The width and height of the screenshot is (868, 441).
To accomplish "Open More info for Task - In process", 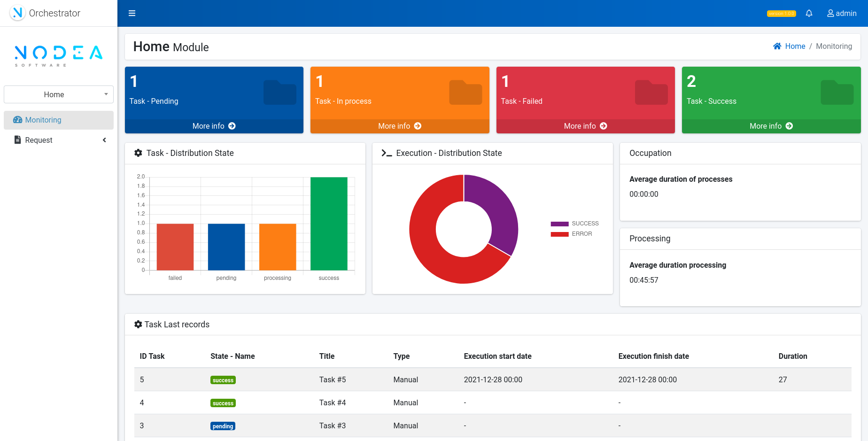I will point(400,126).
